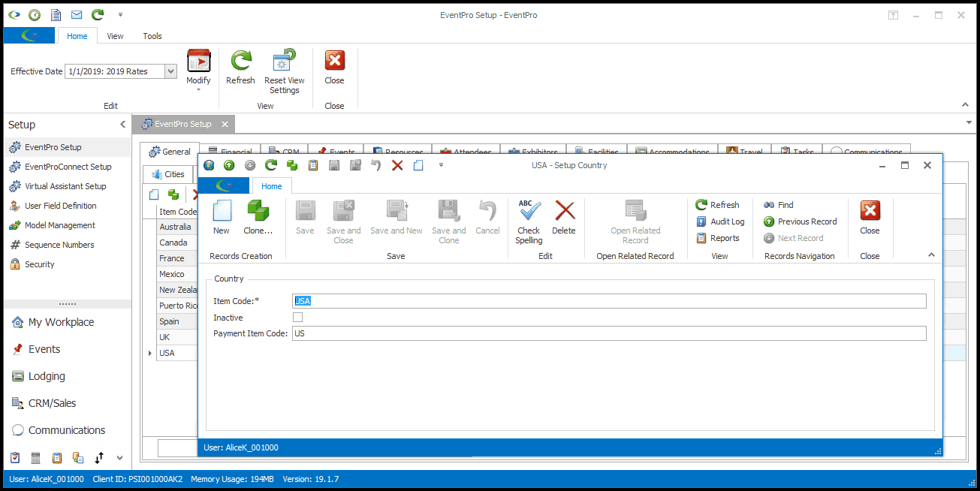Click the clipboard-check icon at the navigation pane bottom

(x=15, y=457)
